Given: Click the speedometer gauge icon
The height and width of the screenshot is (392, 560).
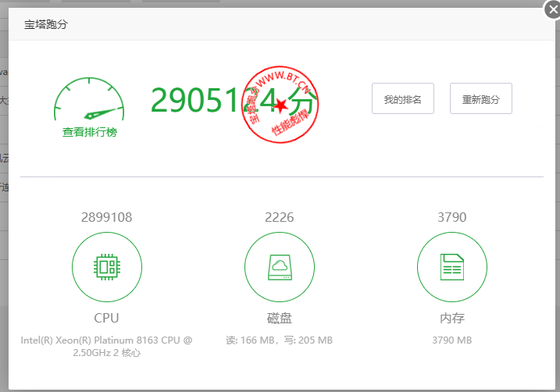Looking at the screenshot, I should [x=89, y=98].
